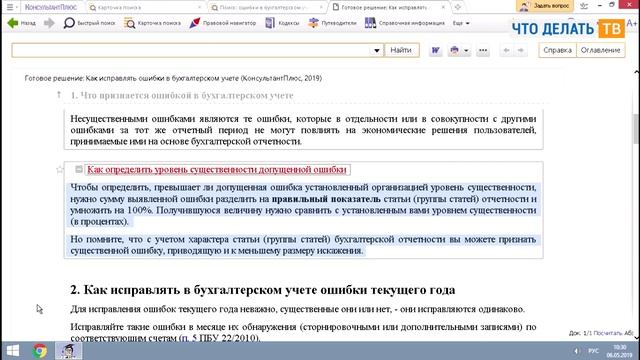Close the Готовое решение tab
The height and width of the screenshot is (360, 640).
click(443, 7)
